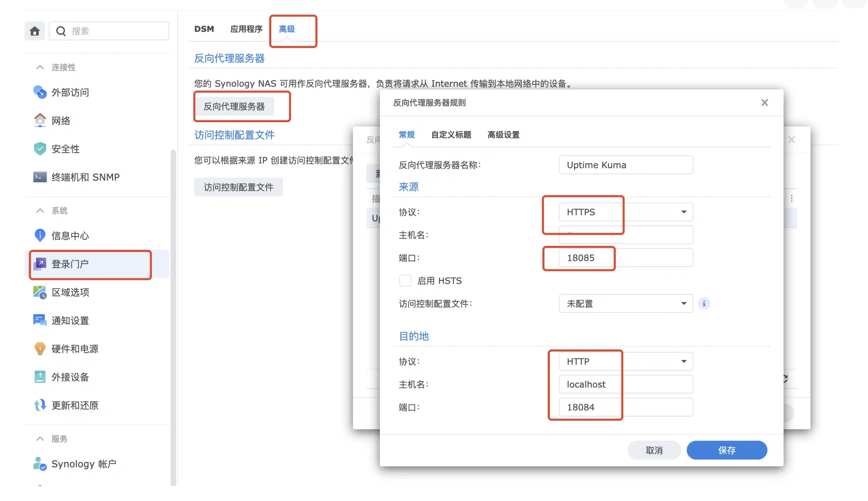Open the 信息中心 panel
Image resolution: width=868 pixels, height=501 pixels.
[x=70, y=236]
